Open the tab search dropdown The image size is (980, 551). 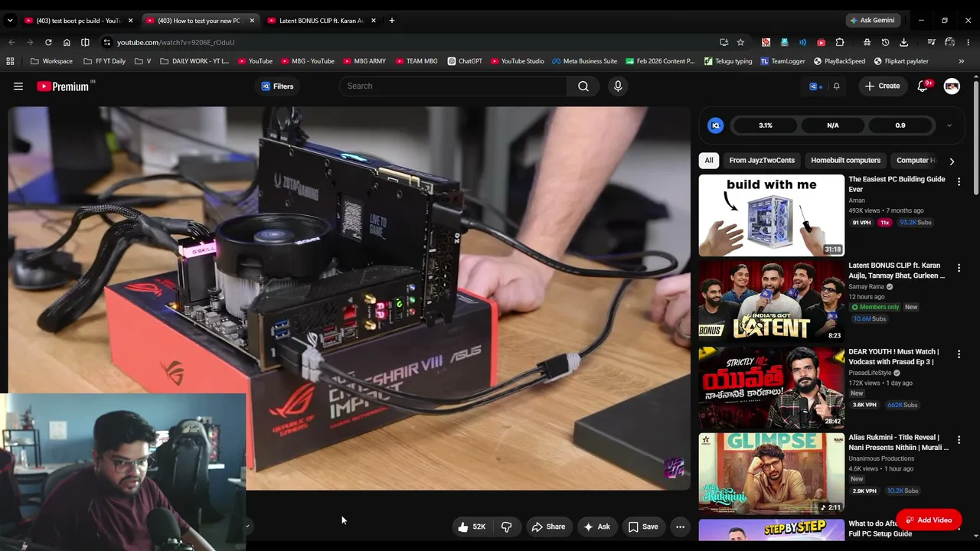pos(10,21)
